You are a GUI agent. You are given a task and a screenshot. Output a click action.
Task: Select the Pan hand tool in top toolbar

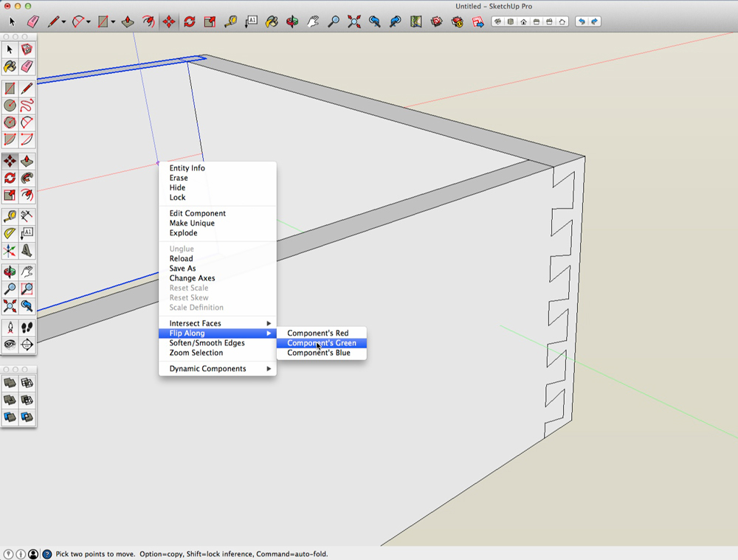pos(314,22)
